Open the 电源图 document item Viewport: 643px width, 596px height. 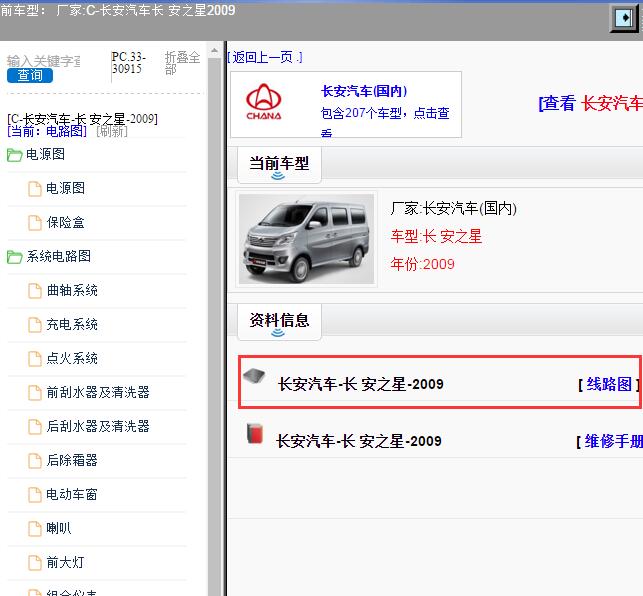pyautogui.click(x=66, y=188)
